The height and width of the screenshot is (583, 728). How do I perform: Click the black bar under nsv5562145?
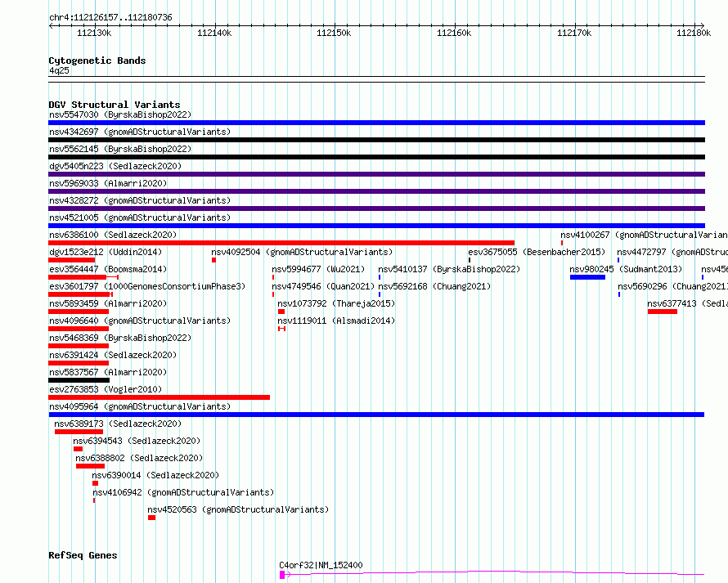(x=376, y=157)
